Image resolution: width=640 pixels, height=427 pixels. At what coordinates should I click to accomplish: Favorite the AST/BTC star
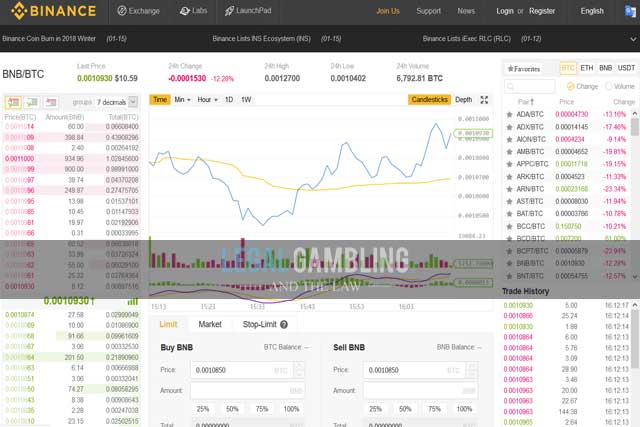[509, 202]
